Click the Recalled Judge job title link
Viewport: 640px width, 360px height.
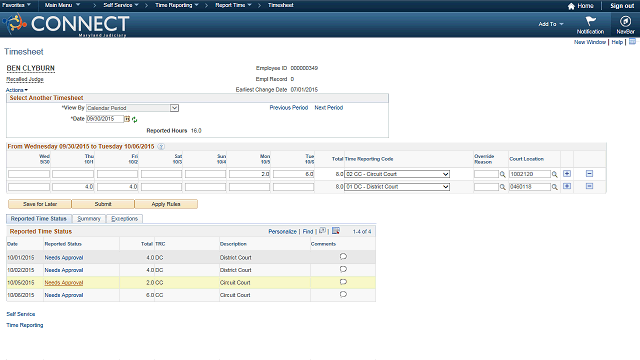click(x=25, y=79)
